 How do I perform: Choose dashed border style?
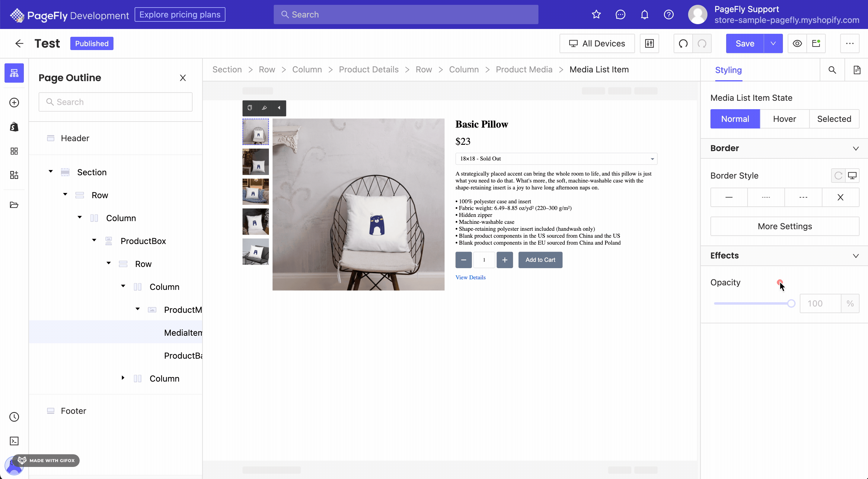coord(803,197)
